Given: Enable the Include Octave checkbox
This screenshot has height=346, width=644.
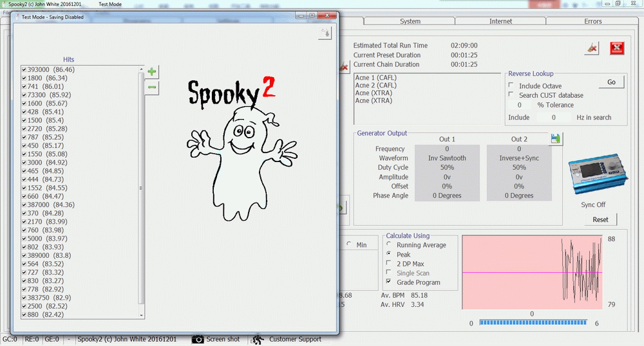Looking at the screenshot, I should tap(511, 86).
